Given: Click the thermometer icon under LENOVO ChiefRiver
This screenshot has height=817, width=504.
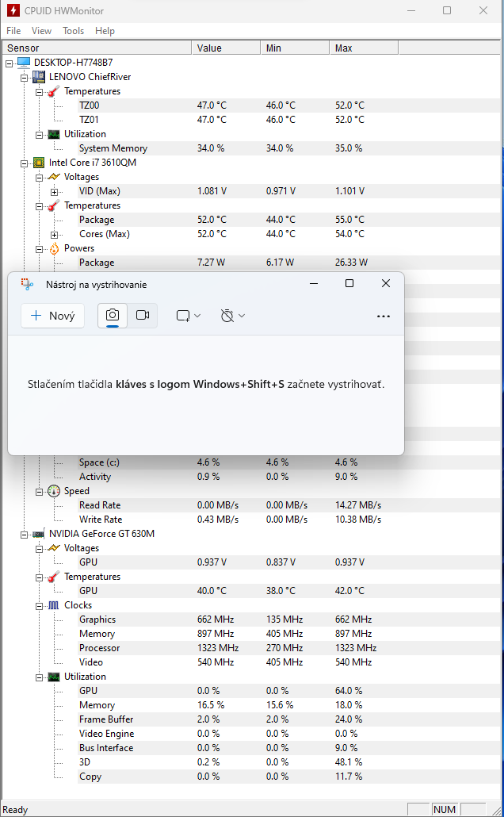Looking at the screenshot, I should pyautogui.click(x=54, y=91).
